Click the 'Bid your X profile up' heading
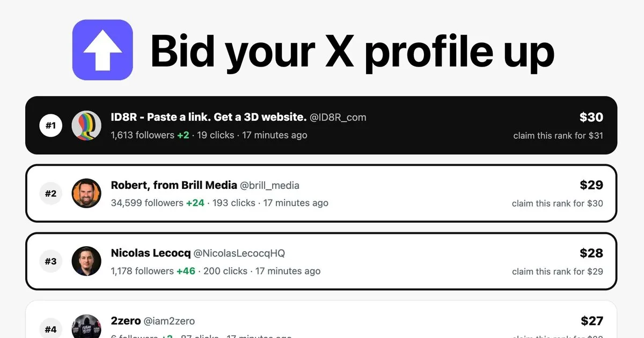The width and height of the screenshot is (644, 338). (352, 51)
